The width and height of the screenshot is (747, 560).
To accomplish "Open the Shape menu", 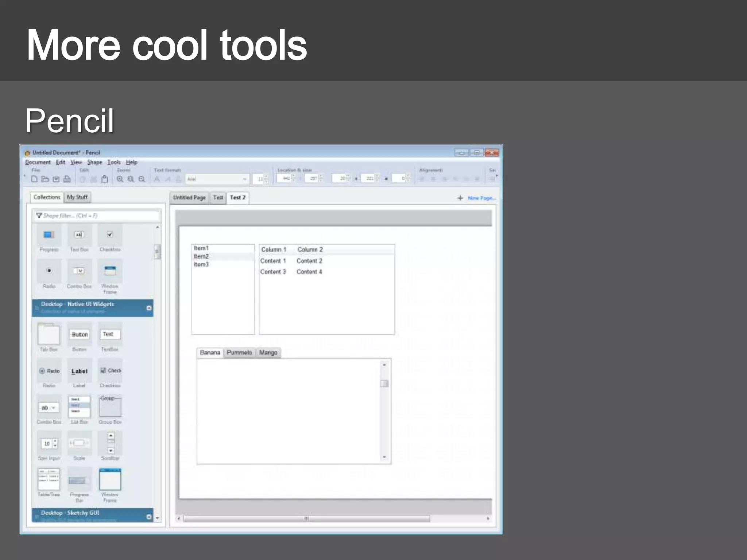I will [94, 162].
